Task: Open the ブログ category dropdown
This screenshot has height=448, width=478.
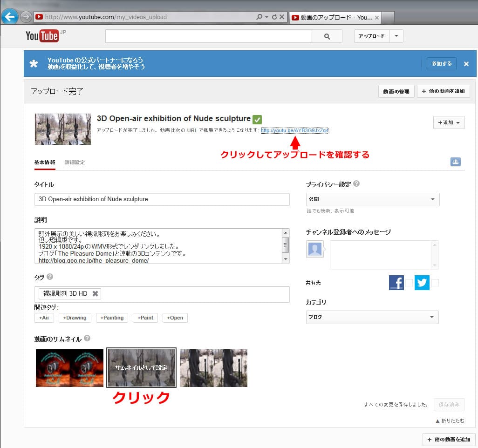Action: point(372,317)
